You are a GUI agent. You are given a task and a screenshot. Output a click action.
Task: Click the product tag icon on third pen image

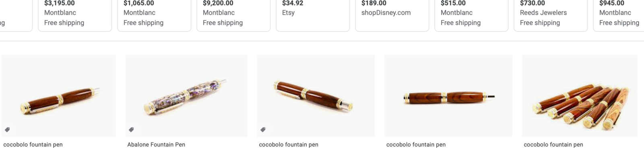263,129
